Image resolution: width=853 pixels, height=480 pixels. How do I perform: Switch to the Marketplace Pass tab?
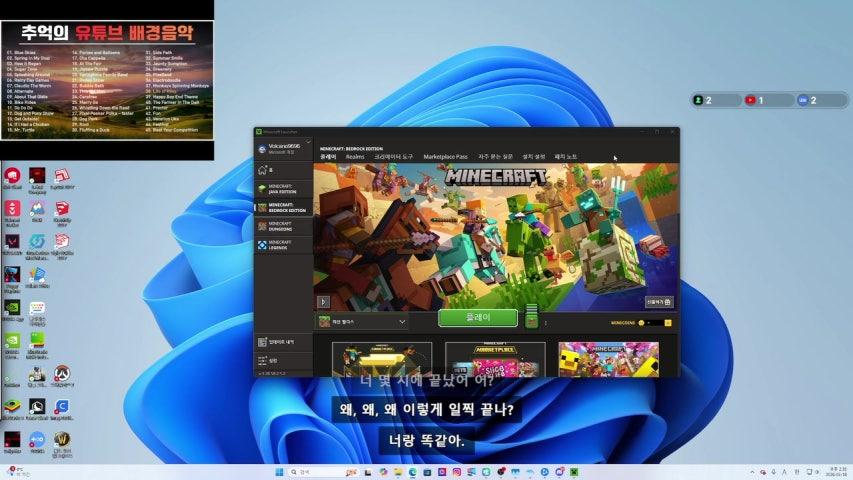coord(445,157)
